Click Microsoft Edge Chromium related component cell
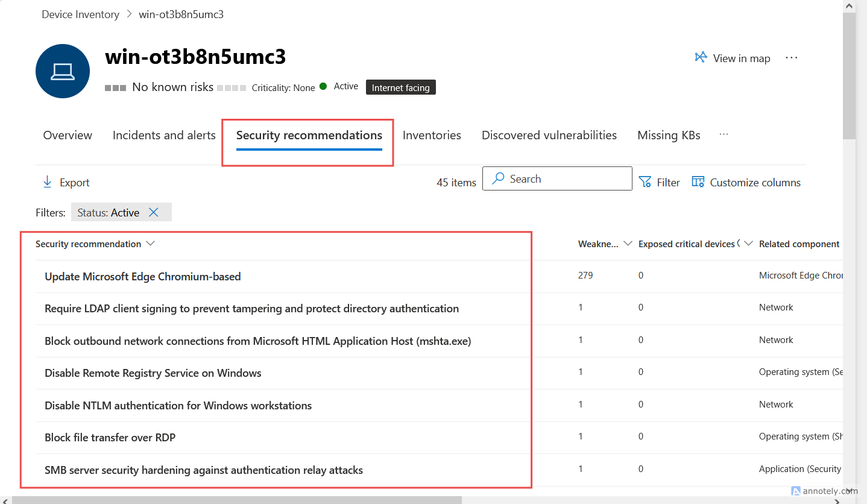 [x=801, y=276]
